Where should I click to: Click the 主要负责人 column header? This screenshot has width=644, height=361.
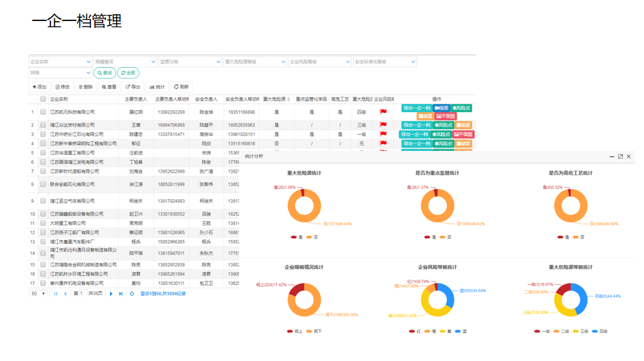click(x=136, y=99)
